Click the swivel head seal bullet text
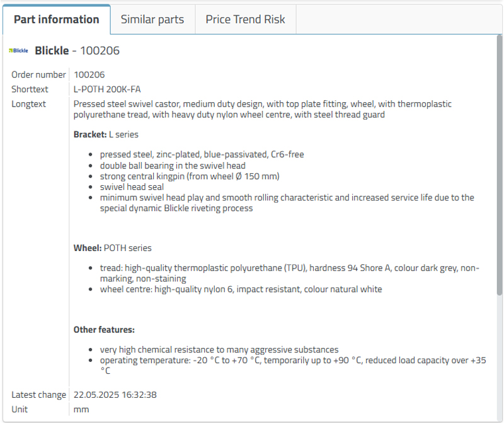Viewport: 504px width, 423px height. tap(132, 187)
